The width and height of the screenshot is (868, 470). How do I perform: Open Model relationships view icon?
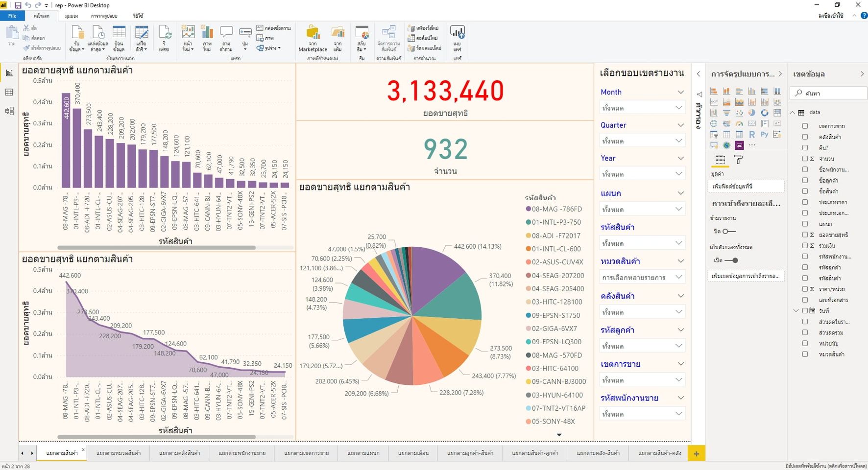[9, 111]
